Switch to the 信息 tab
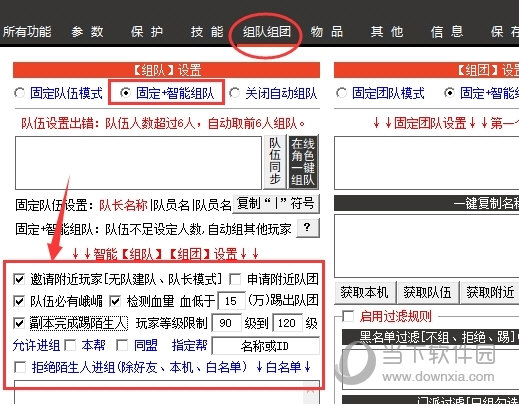 [447, 32]
